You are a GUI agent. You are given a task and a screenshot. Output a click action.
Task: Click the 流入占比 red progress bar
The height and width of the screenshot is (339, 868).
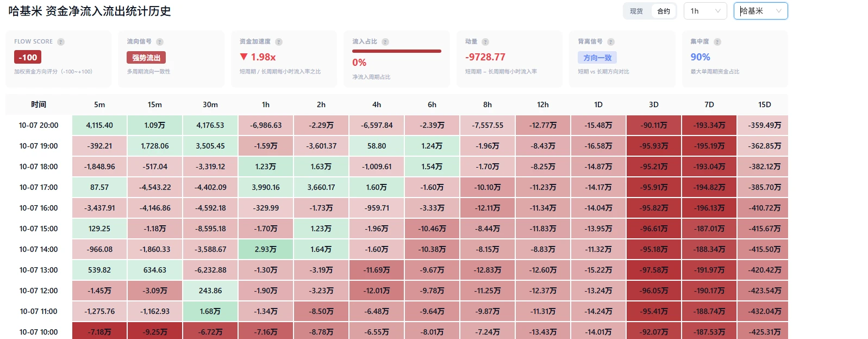[x=397, y=51]
